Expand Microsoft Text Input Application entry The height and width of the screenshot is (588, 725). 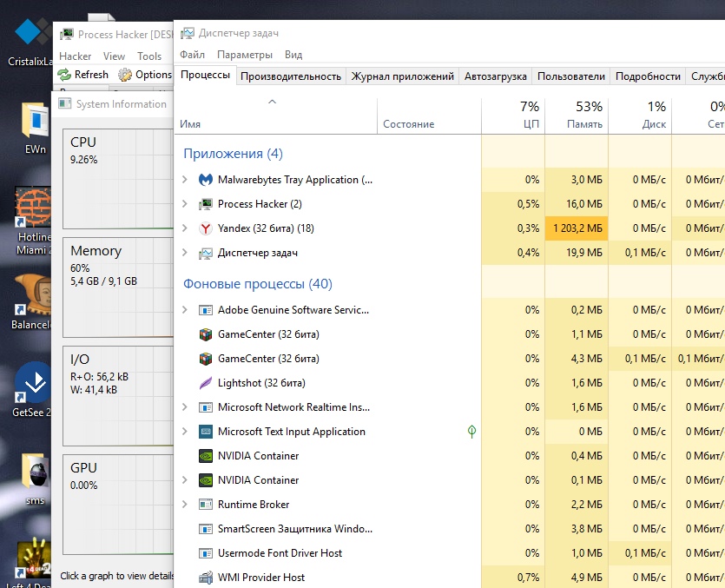tap(184, 432)
